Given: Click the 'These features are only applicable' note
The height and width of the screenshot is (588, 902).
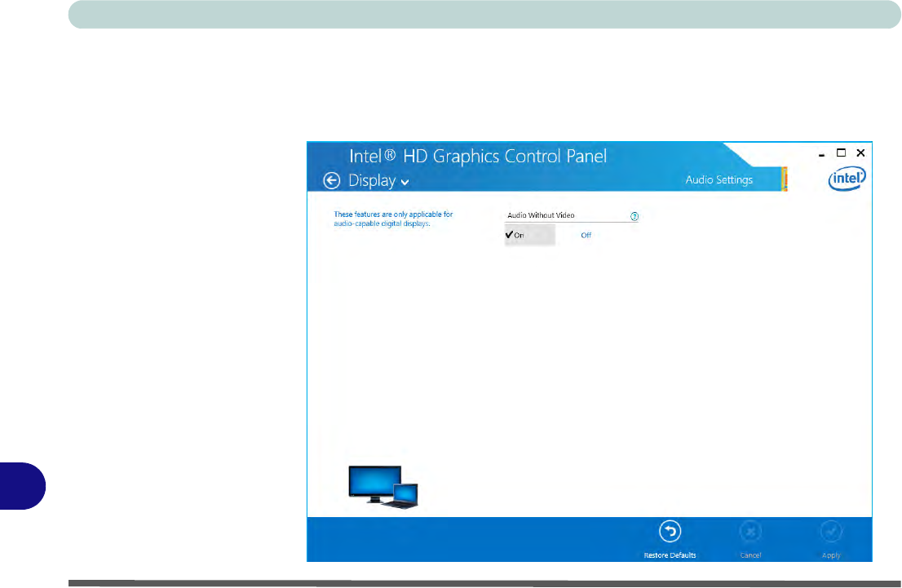Looking at the screenshot, I should (393, 219).
